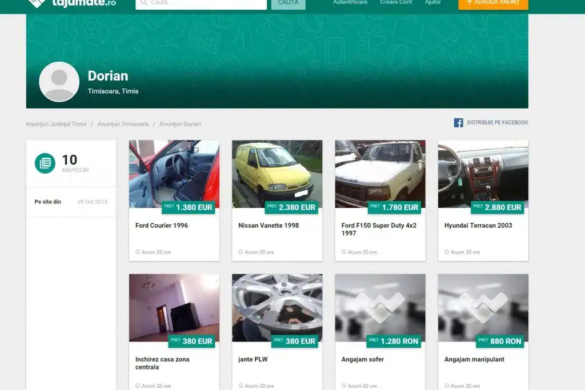Click the 1.780 EUR price tag
The width and height of the screenshot is (585, 390).
pyautogui.click(x=394, y=208)
